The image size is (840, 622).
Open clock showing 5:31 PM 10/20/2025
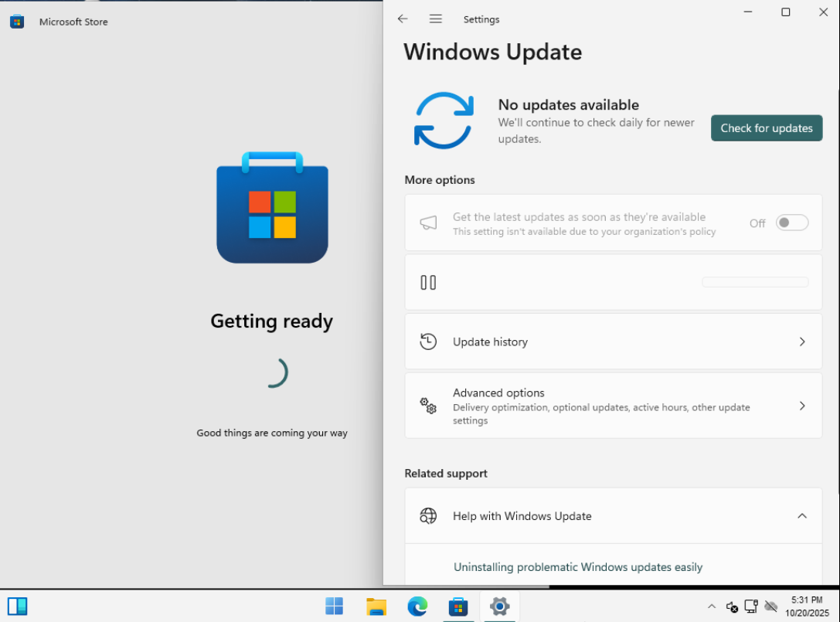click(807, 607)
